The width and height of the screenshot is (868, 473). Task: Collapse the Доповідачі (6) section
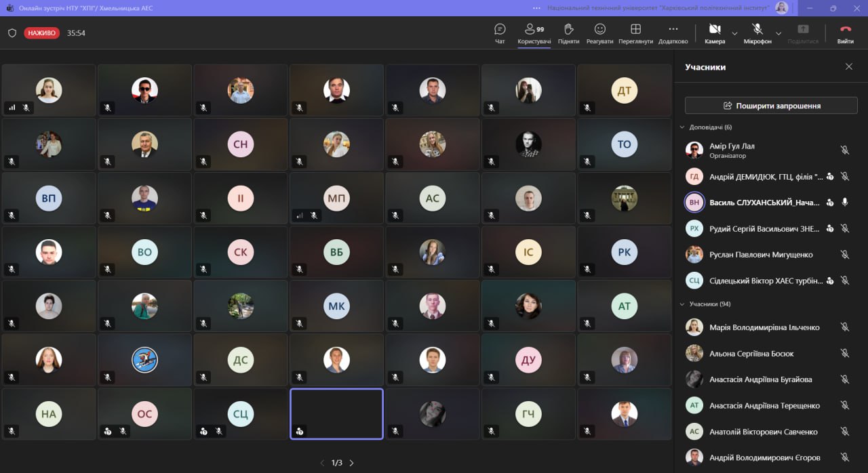[682, 127]
